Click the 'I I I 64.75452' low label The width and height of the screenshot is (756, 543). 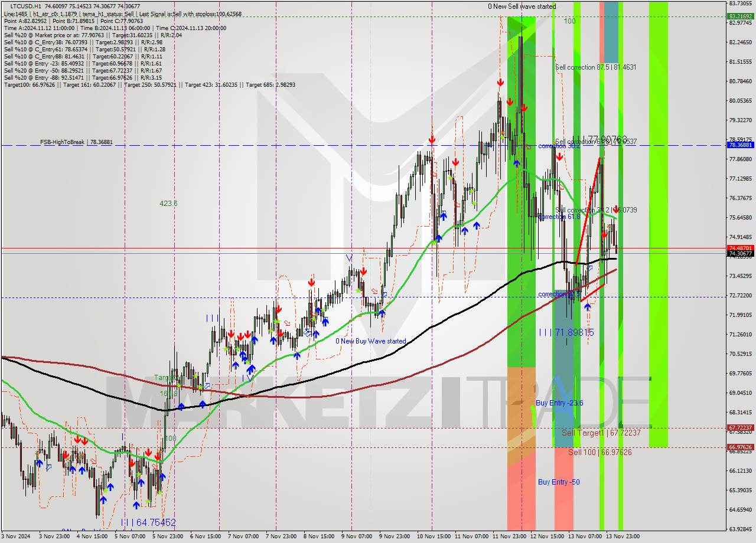point(148,523)
